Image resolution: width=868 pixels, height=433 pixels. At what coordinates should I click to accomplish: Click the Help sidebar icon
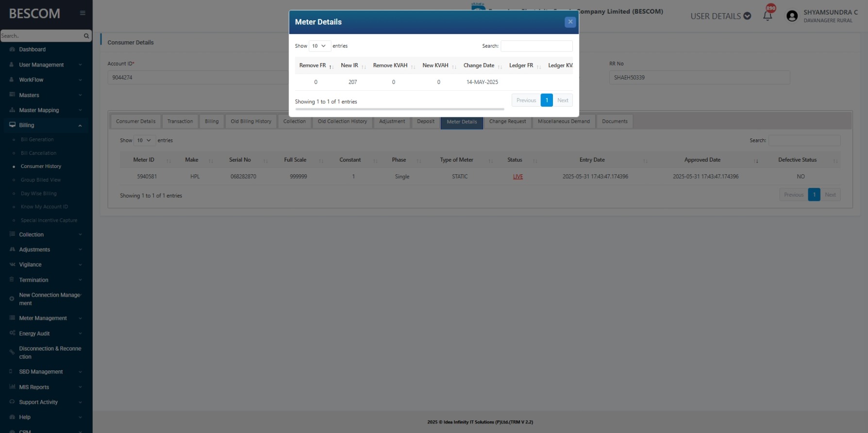click(12, 417)
